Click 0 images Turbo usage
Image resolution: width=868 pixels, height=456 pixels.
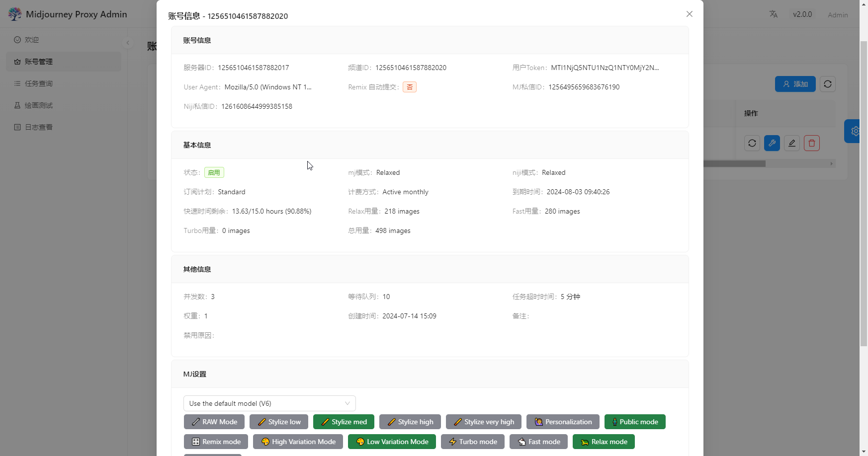click(236, 230)
